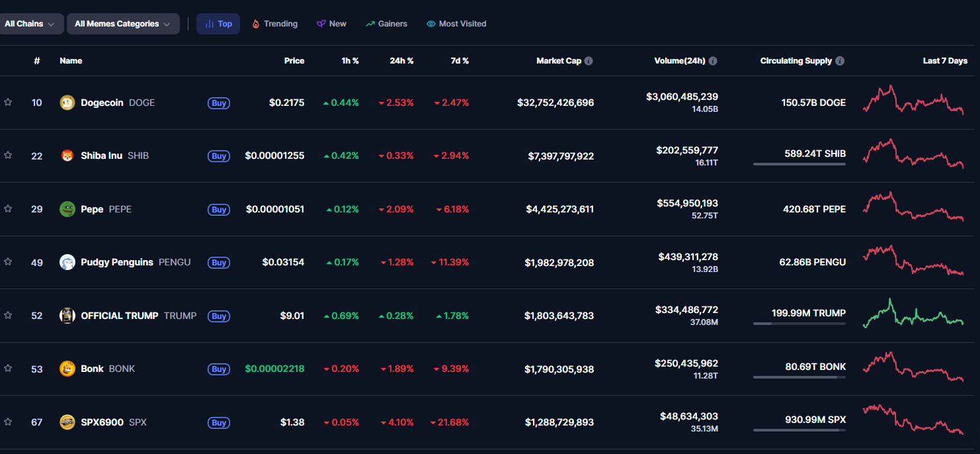Open the Shiba Inu name link
This screenshot has height=454, width=980.
101,156
